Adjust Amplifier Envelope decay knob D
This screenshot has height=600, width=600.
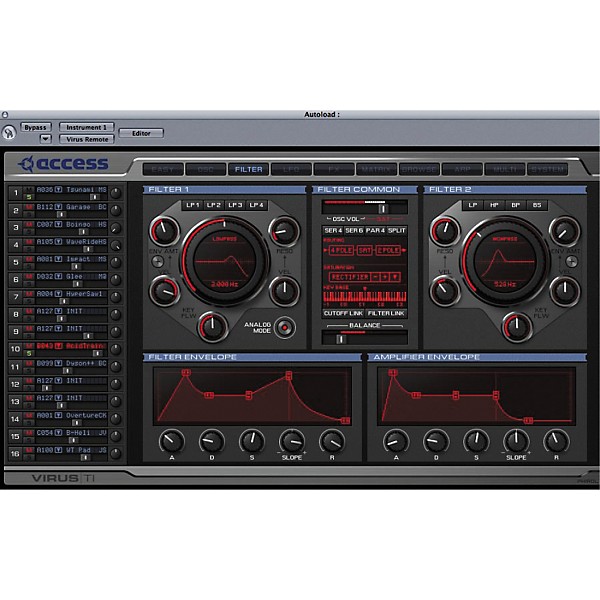[x=436, y=441]
